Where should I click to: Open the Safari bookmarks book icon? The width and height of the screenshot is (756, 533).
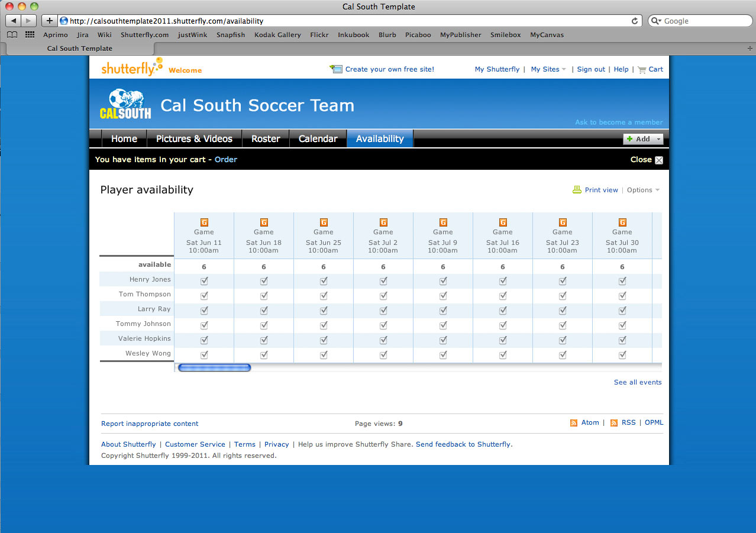(x=12, y=35)
